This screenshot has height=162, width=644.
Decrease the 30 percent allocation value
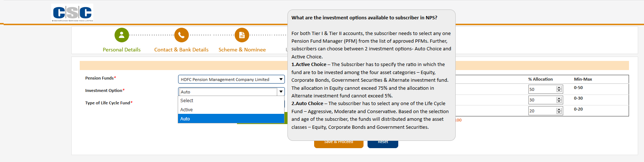559,101
